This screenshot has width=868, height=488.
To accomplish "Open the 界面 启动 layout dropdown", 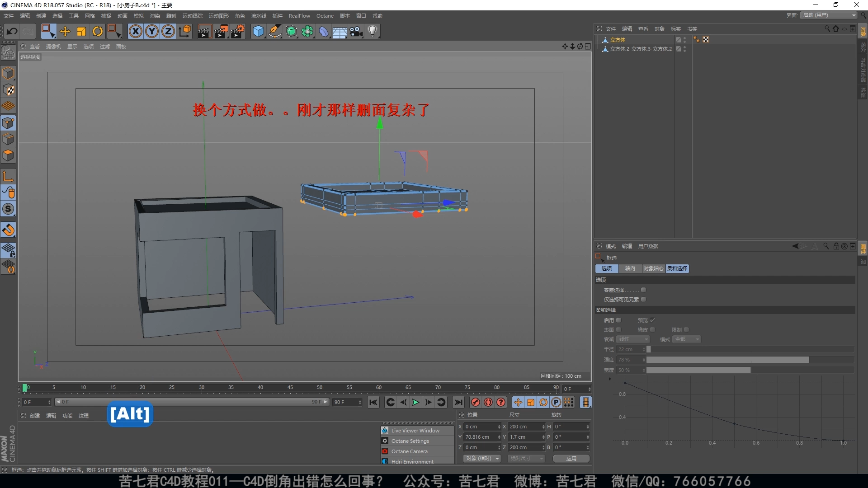I will coord(829,15).
